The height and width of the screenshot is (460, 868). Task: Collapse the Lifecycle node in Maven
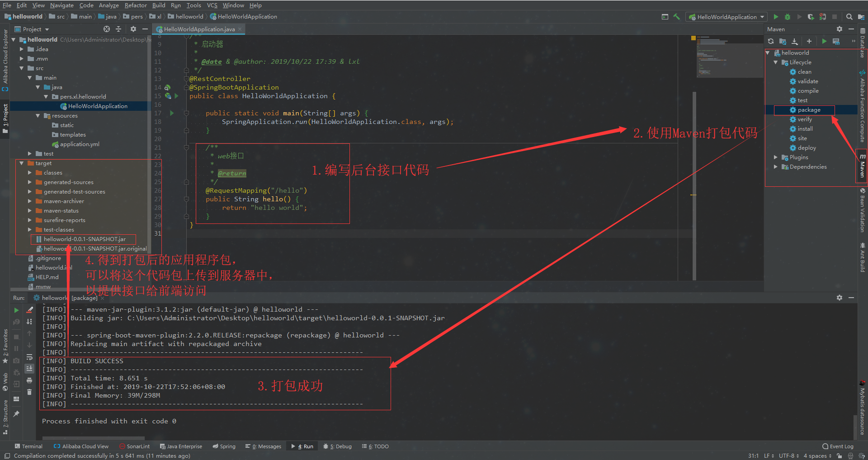pyautogui.click(x=776, y=62)
